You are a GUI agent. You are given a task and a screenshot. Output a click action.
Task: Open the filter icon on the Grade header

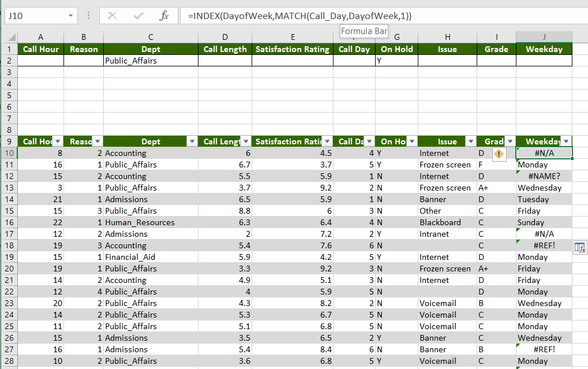(511, 141)
